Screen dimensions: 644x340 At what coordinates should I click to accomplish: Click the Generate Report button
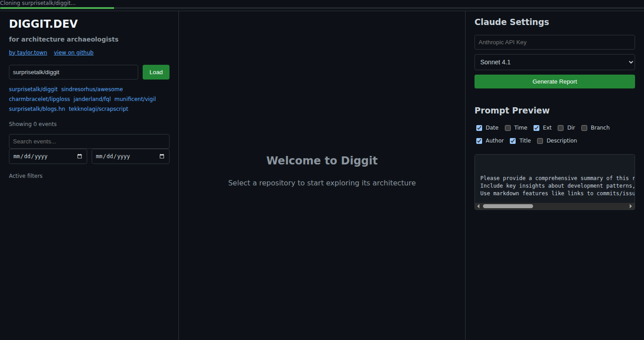tap(555, 82)
